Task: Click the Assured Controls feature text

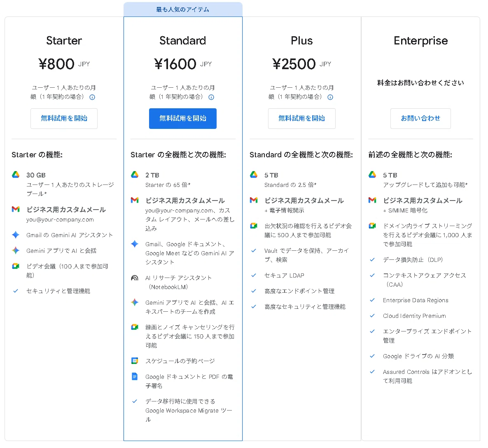Action: pos(427,376)
